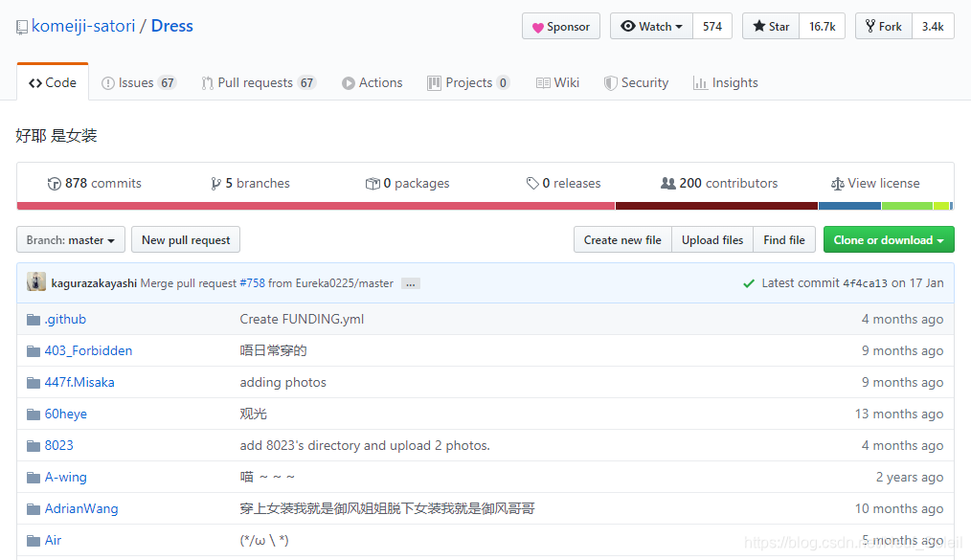Click the folder icon of 60heye row

pyautogui.click(x=34, y=414)
